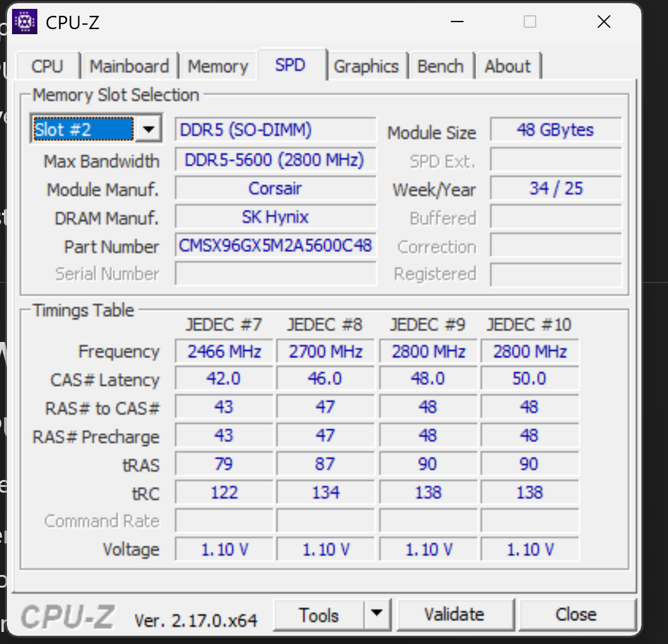Click the 87 tRAS cell

pyautogui.click(x=325, y=464)
